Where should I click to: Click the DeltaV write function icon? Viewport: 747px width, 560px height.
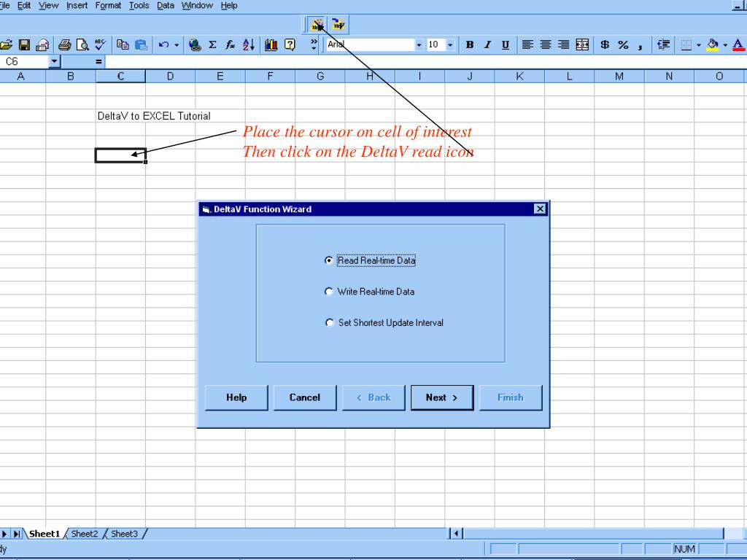click(338, 24)
